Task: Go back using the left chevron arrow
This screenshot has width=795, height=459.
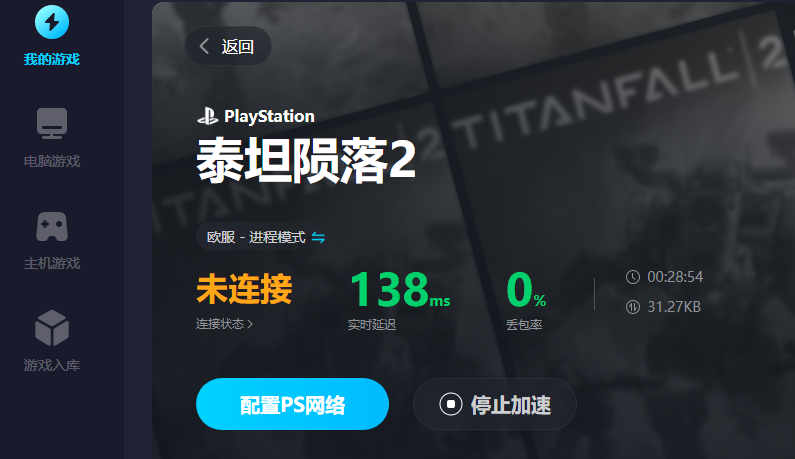Action: [x=204, y=46]
